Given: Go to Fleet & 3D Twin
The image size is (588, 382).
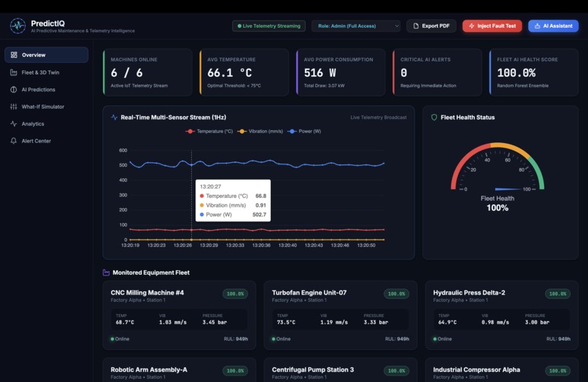Looking at the screenshot, I should [x=46, y=72].
